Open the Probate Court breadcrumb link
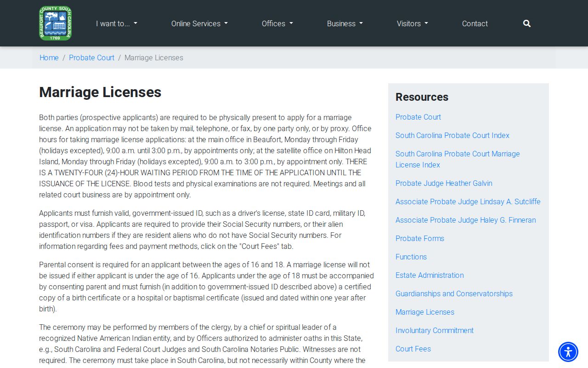 pos(91,57)
